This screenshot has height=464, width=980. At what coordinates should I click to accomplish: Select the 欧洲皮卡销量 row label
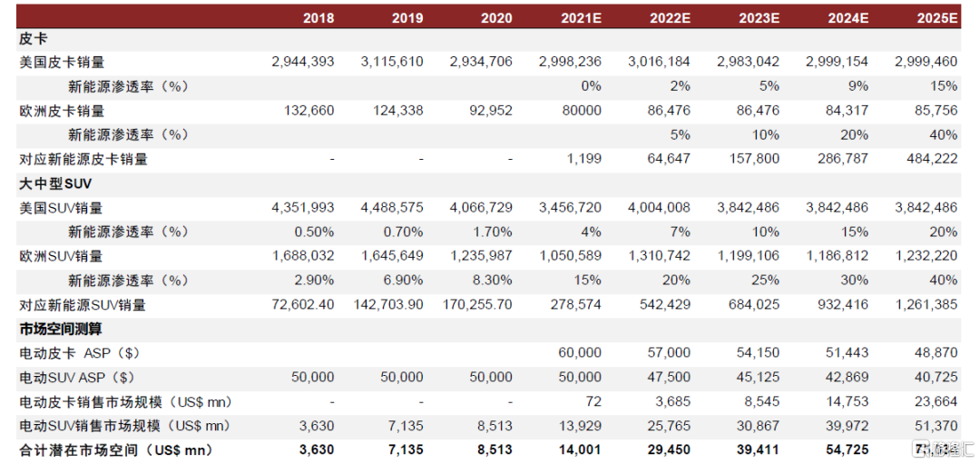(62, 111)
